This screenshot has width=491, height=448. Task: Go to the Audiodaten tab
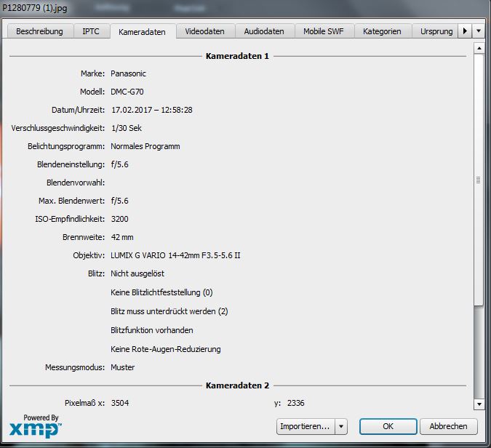(265, 31)
